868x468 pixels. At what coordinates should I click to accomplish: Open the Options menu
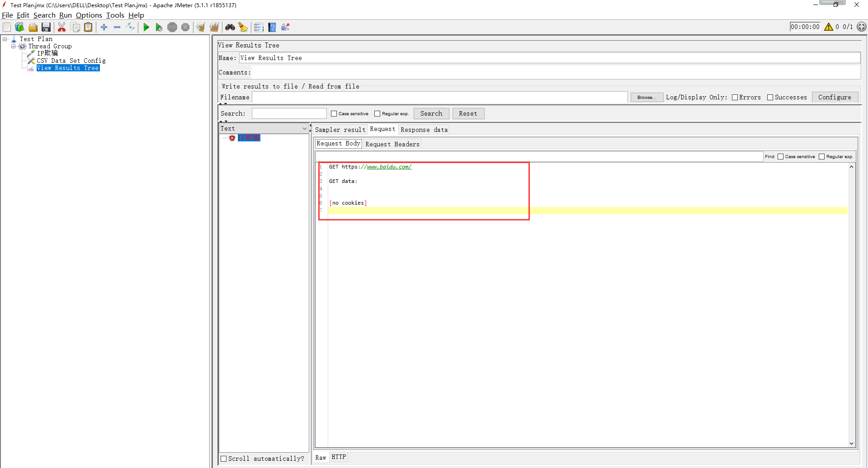point(89,15)
